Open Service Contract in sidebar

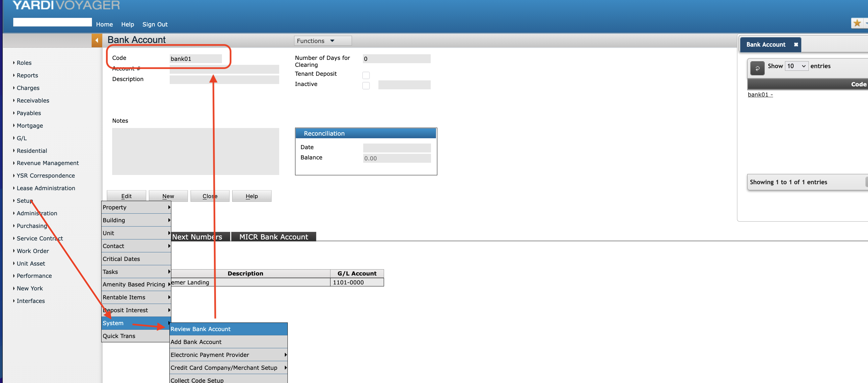point(40,238)
